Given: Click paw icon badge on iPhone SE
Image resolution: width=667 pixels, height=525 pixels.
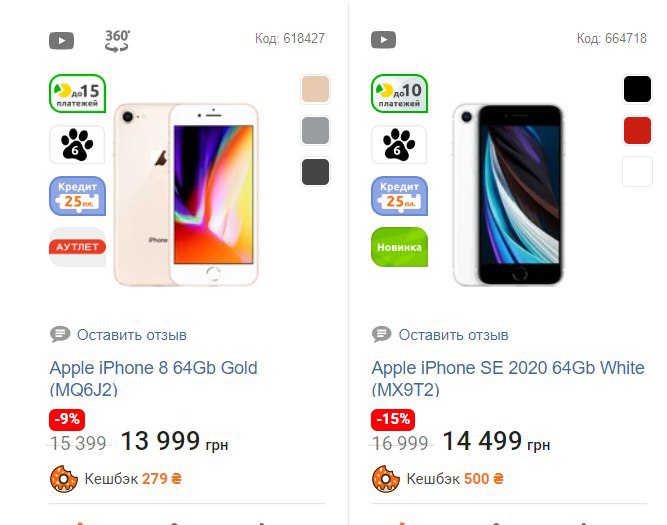Looking at the screenshot, I should [399, 145].
